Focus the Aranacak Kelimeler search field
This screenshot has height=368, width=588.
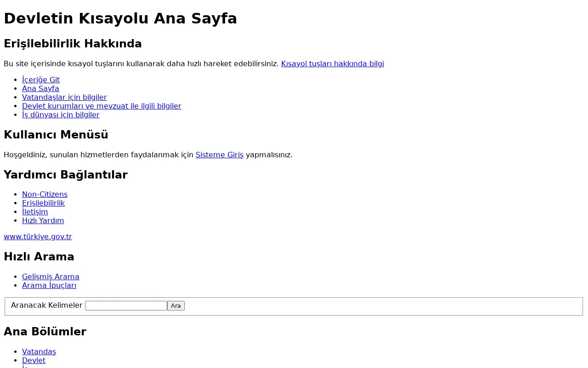point(126,306)
